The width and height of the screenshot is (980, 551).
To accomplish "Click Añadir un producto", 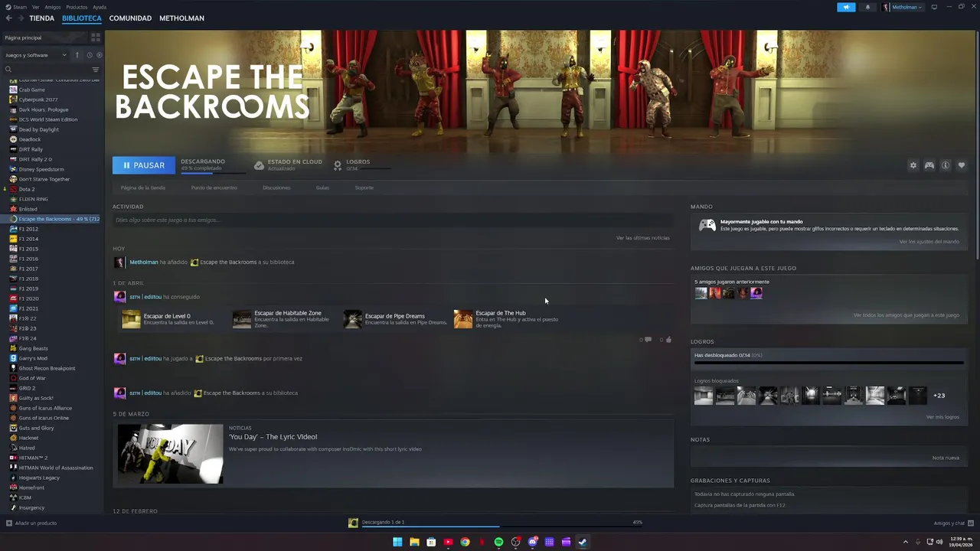I will 31,523.
